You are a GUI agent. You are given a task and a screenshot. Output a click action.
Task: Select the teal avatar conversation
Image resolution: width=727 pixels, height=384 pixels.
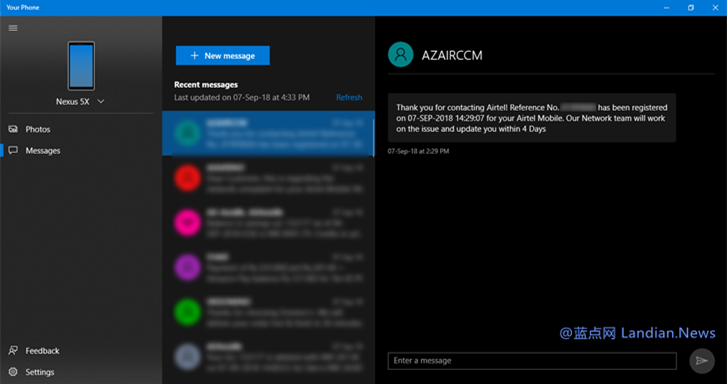coord(268,134)
